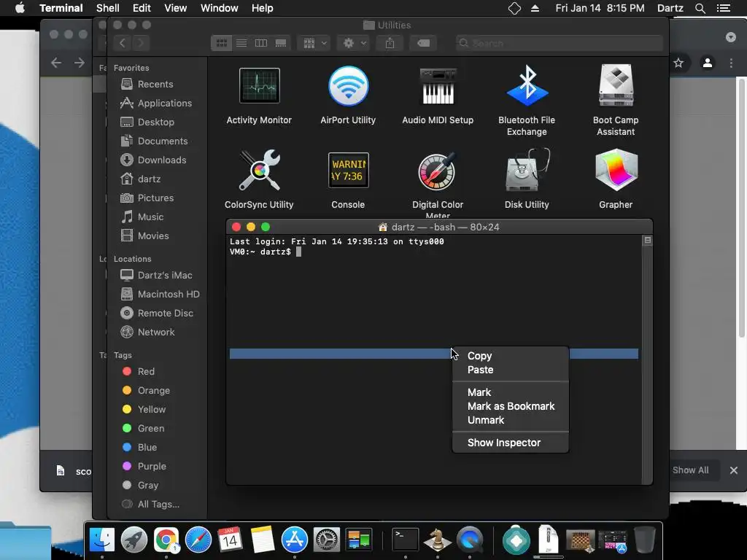This screenshot has height=560, width=747.
Task: Open Notes from the Dock
Action: [262, 539]
